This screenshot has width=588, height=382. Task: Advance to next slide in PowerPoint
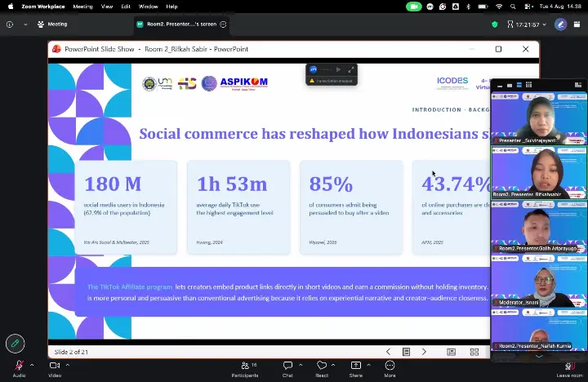[x=424, y=352]
